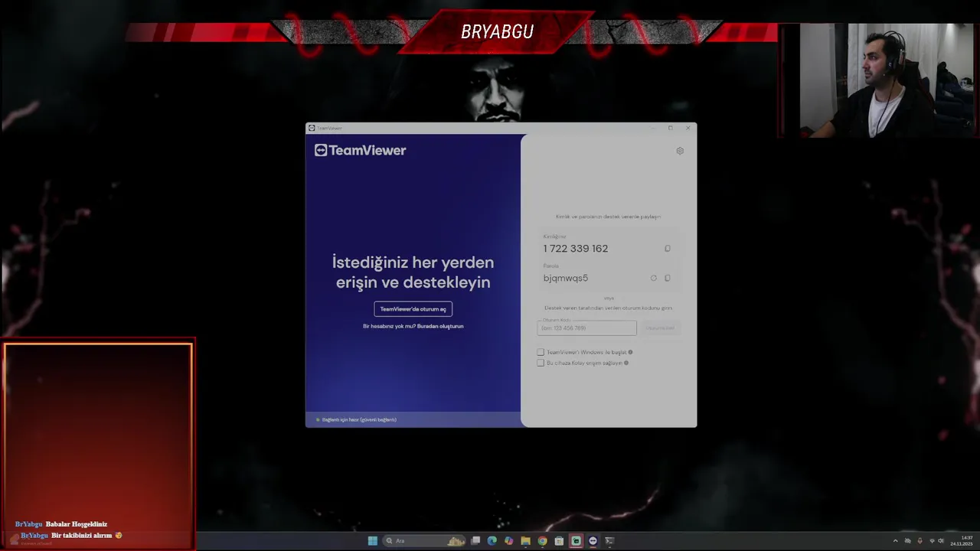Screen dimensions: 980x551
Task: Launch Google Chrome from the taskbar
Action: pyautogui.click(x=542, y=541)
